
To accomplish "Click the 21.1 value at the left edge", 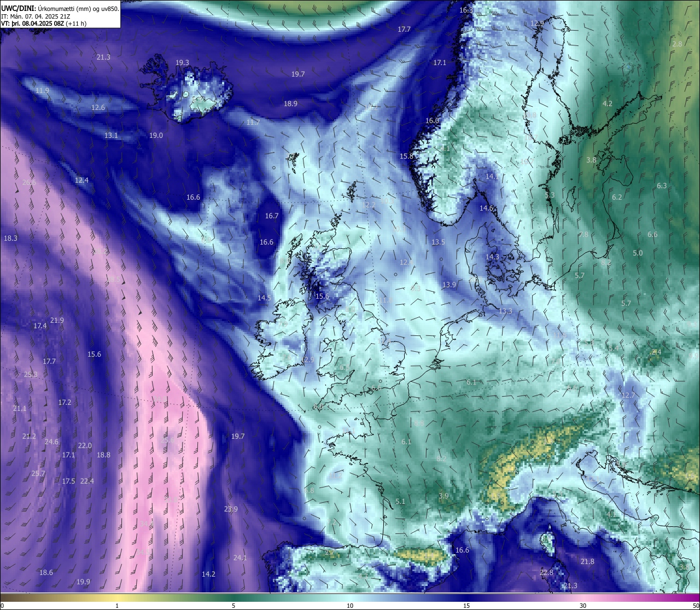I will point(20,409).
